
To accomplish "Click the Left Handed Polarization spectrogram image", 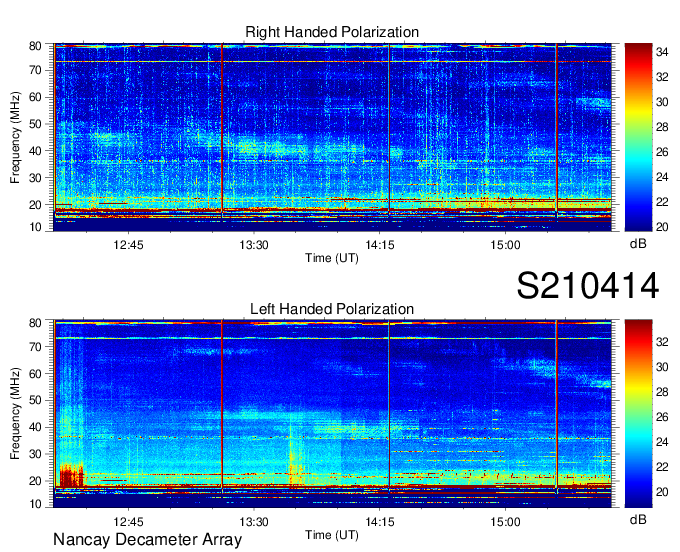I will click(x=333, y=414).
